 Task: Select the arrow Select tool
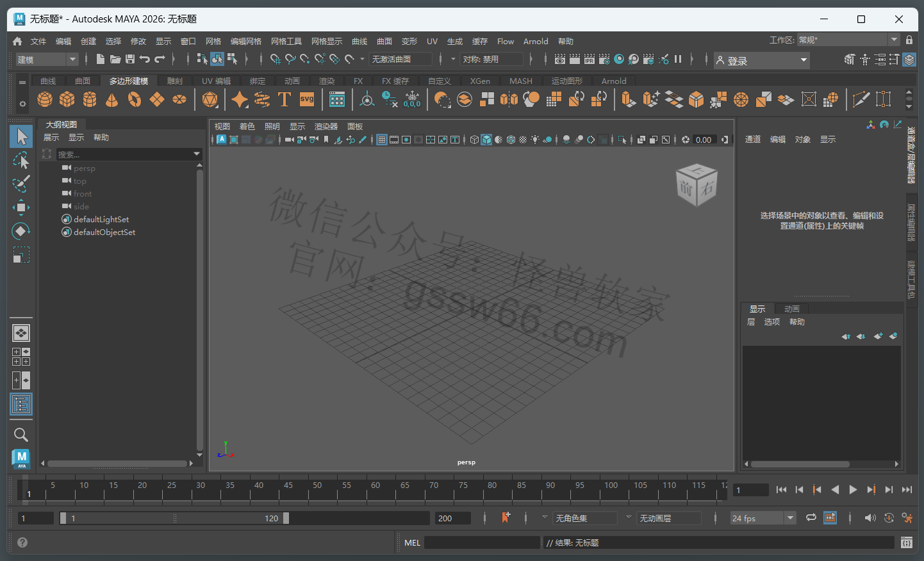click(x=21, y=136)
